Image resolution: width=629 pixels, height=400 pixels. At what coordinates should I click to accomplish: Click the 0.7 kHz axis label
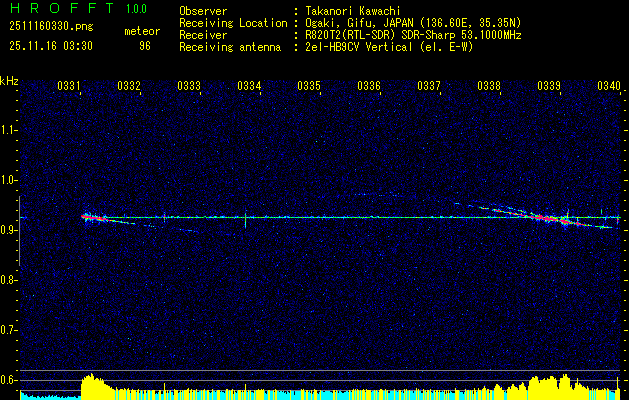coord(8,330)
